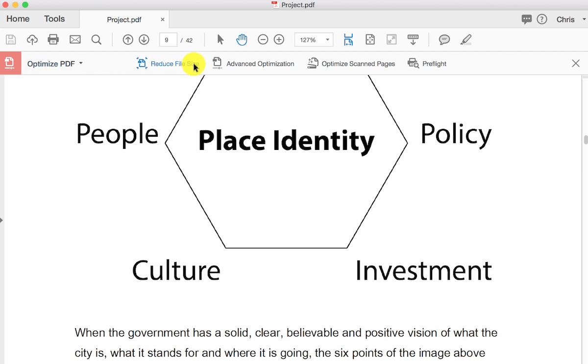Run the Advanced Optimization option
Viewport: 588px width, 364px height.
(253, 63)
